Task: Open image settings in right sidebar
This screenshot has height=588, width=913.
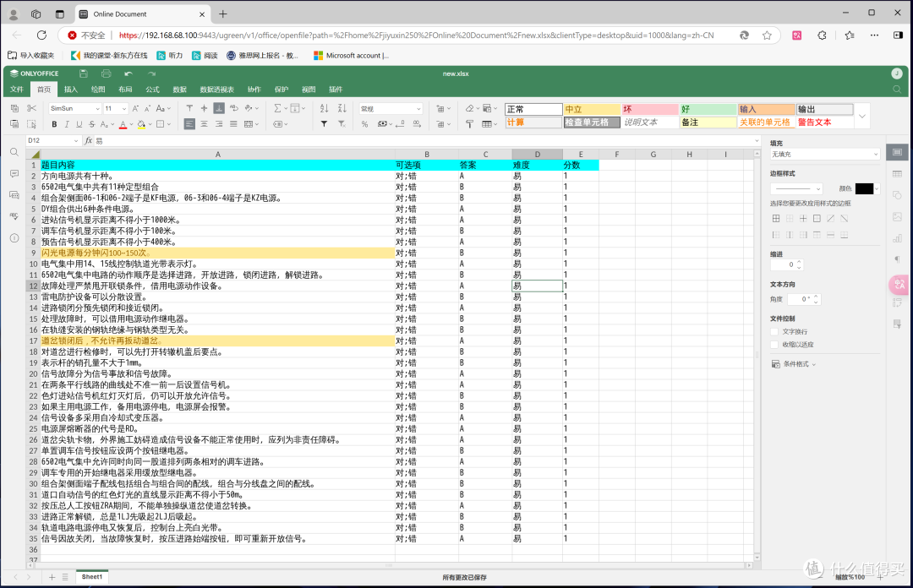Action: coord(897,216)
